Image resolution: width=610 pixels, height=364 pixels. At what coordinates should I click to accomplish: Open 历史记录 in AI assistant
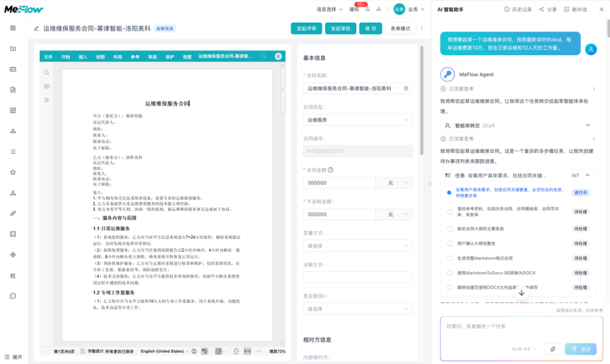(518, 10)
